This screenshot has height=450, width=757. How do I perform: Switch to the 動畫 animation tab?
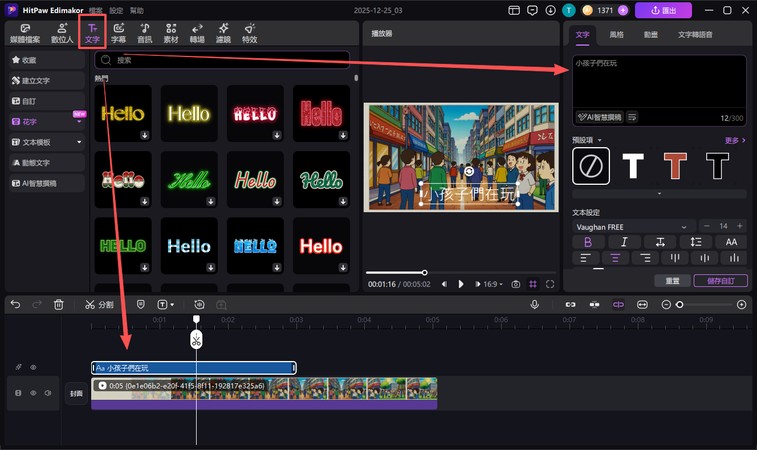click(650, 35)
